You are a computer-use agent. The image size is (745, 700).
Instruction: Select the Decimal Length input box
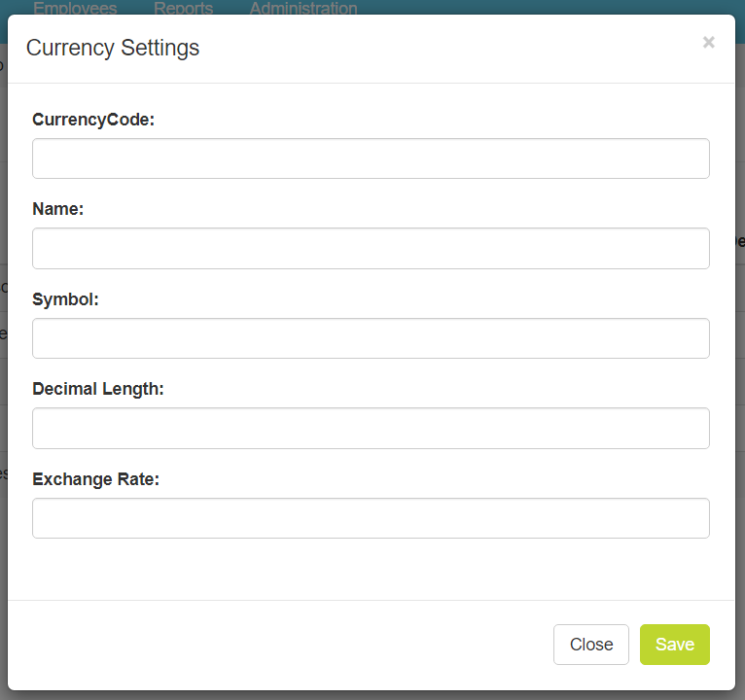(371, 428)
